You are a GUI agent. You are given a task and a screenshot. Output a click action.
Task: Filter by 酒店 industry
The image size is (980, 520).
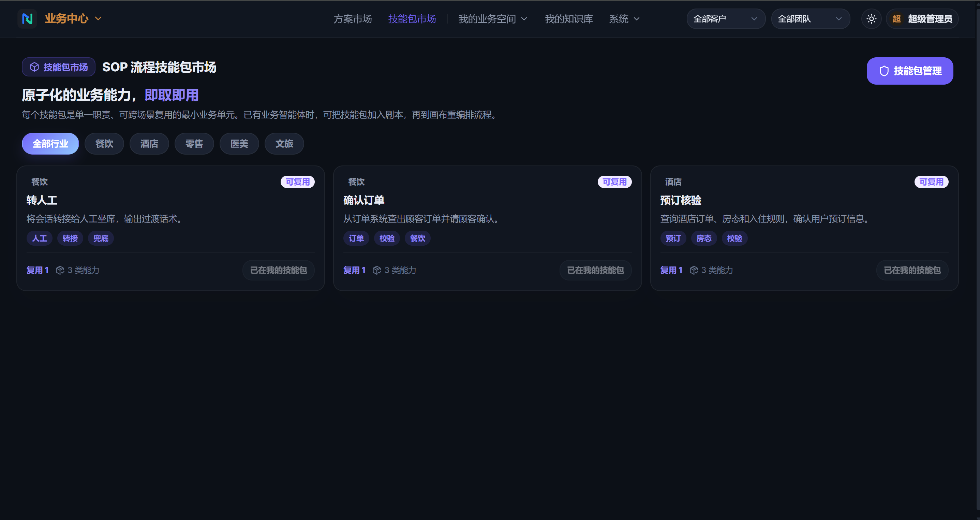pos(149,144)
